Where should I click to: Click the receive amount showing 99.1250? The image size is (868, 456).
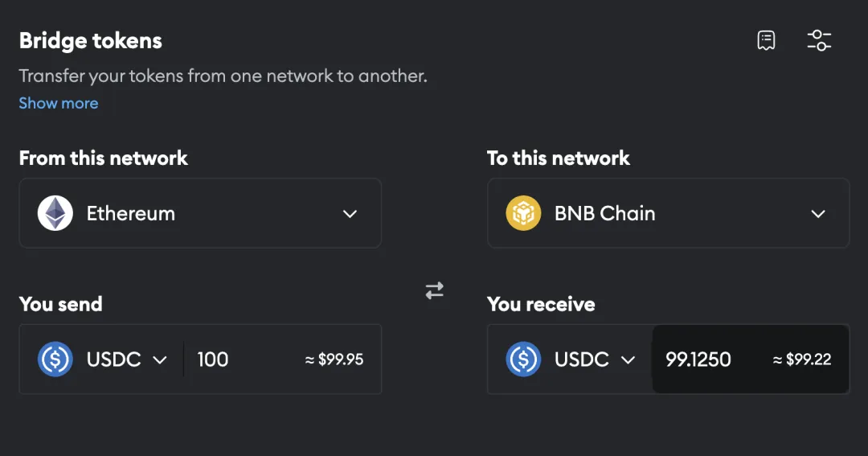click(698, 359)
